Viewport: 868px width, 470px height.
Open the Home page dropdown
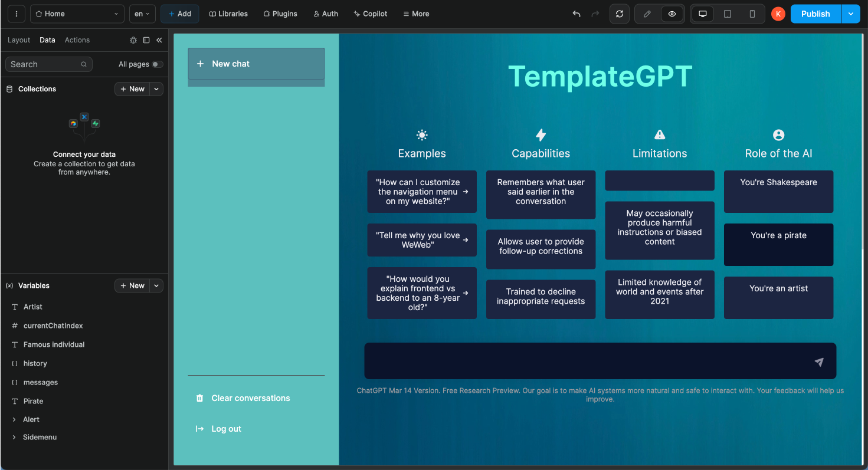point(77,14)
